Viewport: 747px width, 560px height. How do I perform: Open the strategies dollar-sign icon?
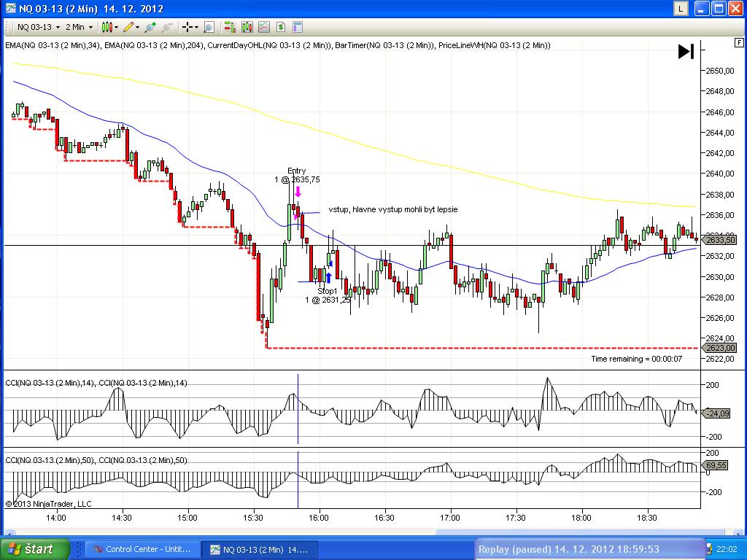click(280, 27)
